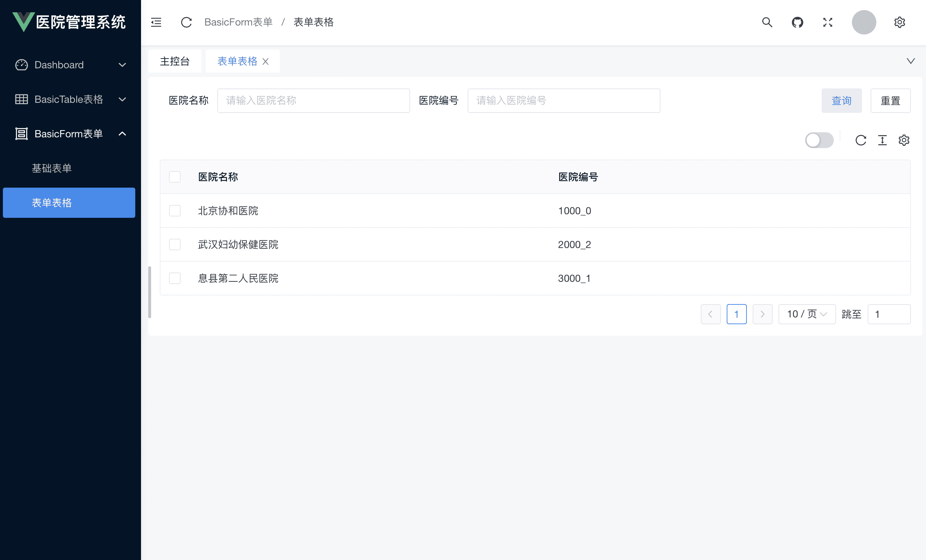The image size is (926, 560).
Task: Toggle the table switch above the table
Action: 819,140
